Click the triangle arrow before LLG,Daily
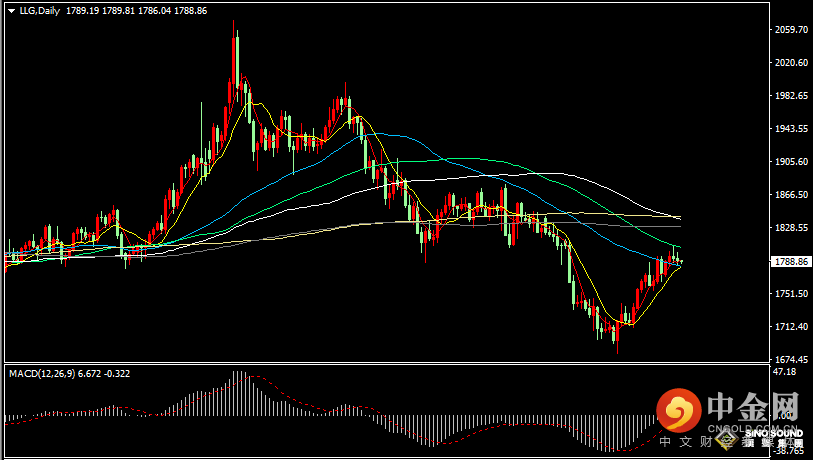The width and height of the screenshot is (813, 460). pyautogui.click(x=10, y=10)
